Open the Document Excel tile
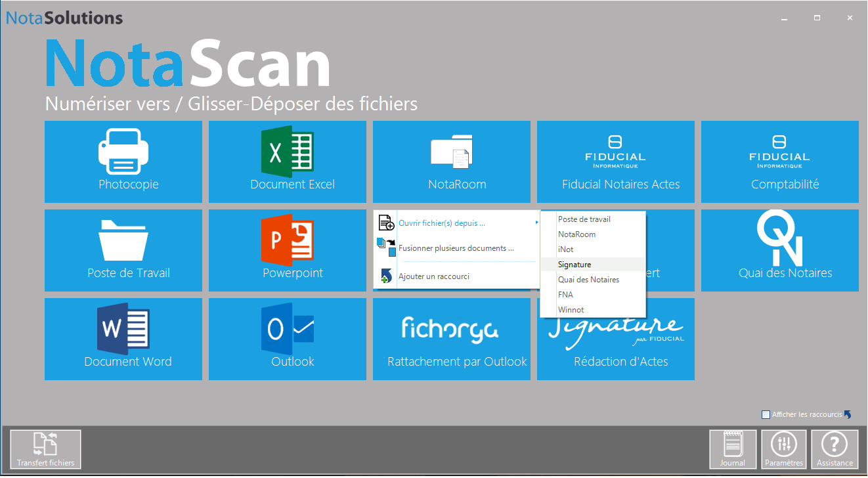 pos(288,162)
